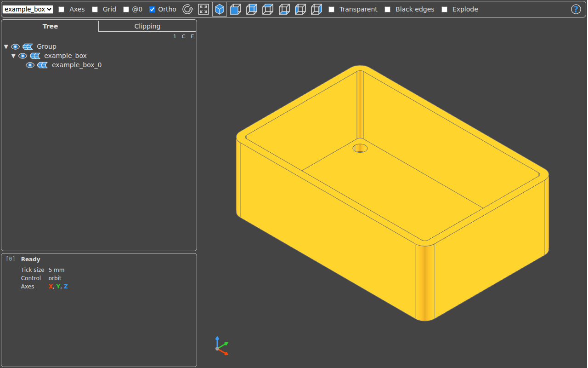The width and height of the screenshot is (588, 368).
Task: Switch to the Clipping tab
Action: coord(147,26)
